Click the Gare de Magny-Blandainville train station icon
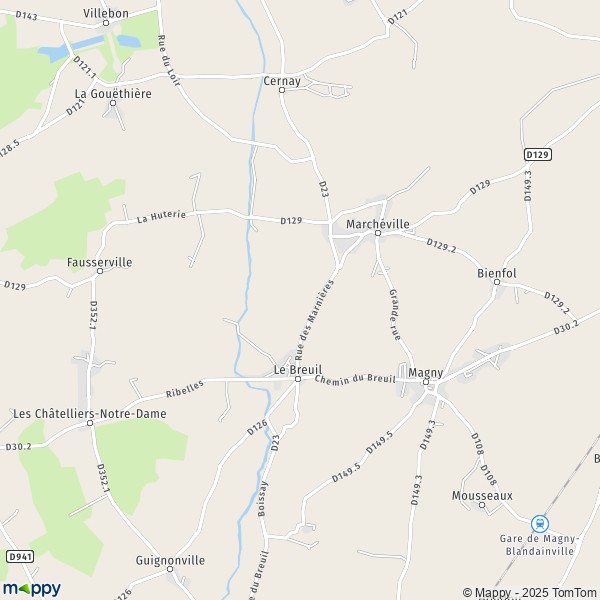The image size is (600, 600). click(x=540, y=524)
